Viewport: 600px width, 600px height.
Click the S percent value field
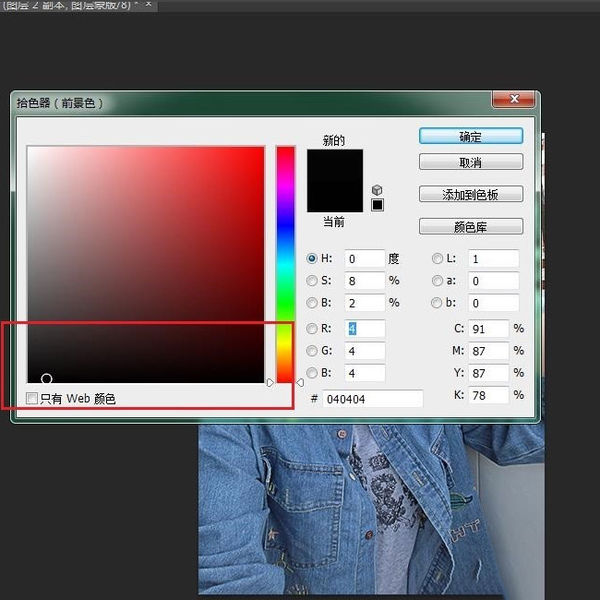coord(365,281)
